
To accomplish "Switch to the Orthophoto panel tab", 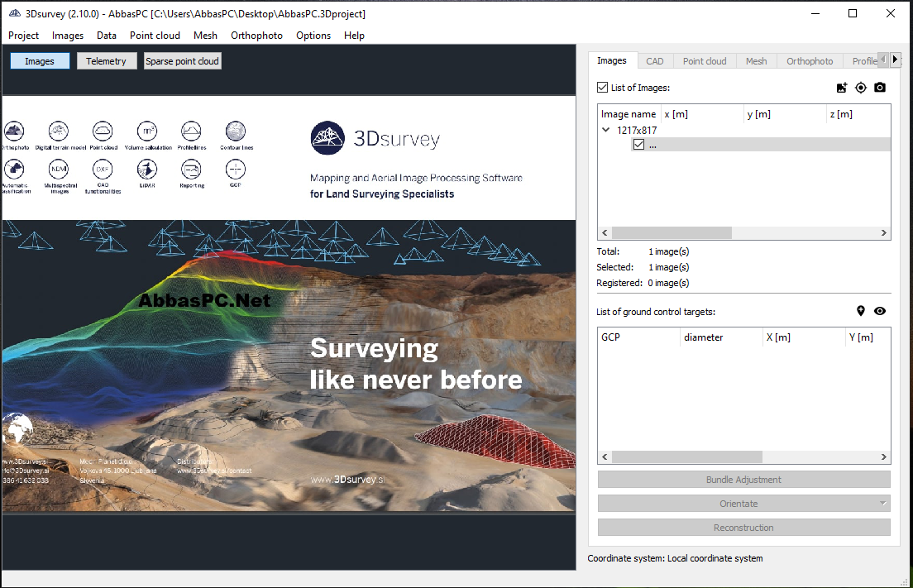I will click(x=810, y=61).
